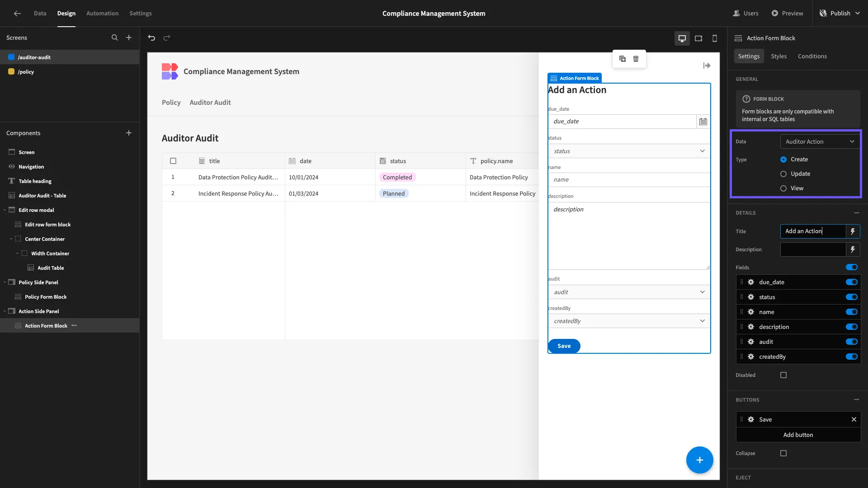868x488 pixels.
Task: Click the blue floating plus button
Action: point(699,460)
